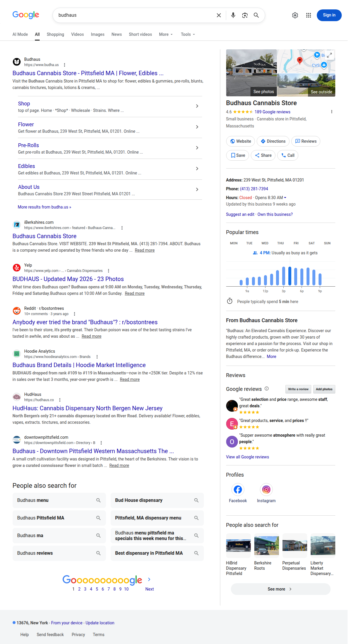Start voice search with the microphone icon
The width and height of the screenshot is (352, 644).
coord(233,15)
